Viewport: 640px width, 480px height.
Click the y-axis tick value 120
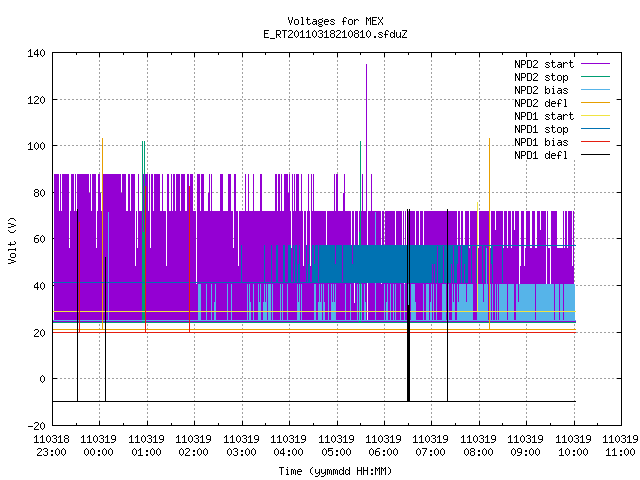coord(36,100)
